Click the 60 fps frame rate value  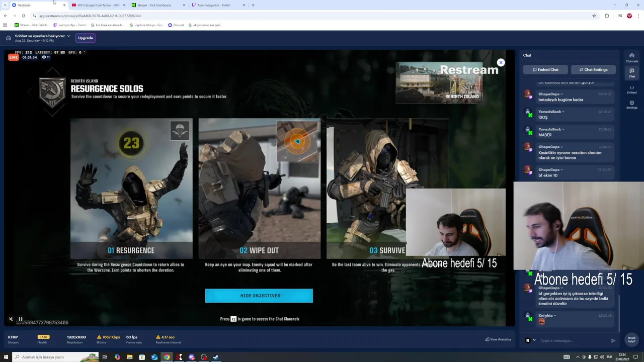coord(132,337)
